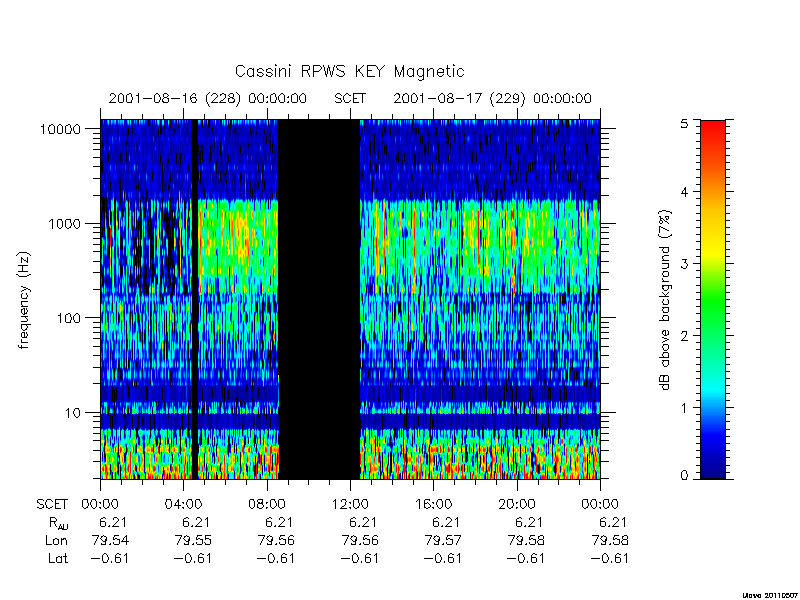Click the 'dB above background (7%)' colorbar title

click(x=666, y=300)
